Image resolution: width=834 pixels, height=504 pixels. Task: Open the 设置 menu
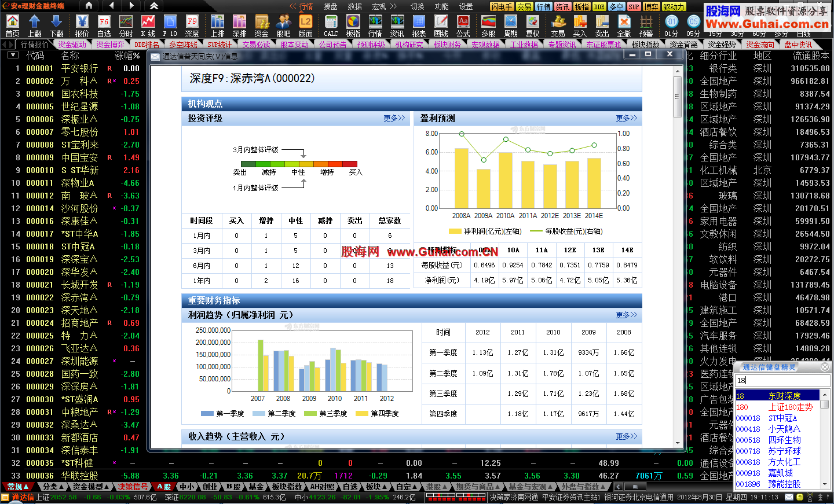[x=466, y=6]
